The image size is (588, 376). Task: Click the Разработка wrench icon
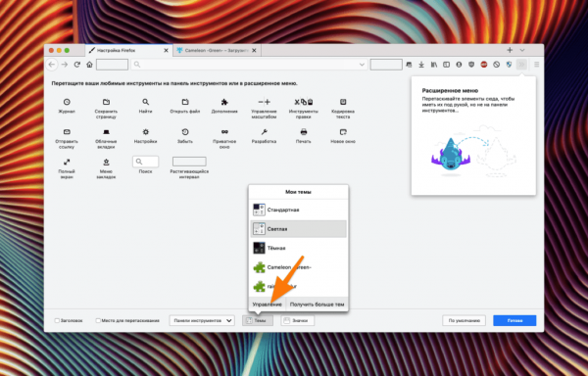coord(264,132)
